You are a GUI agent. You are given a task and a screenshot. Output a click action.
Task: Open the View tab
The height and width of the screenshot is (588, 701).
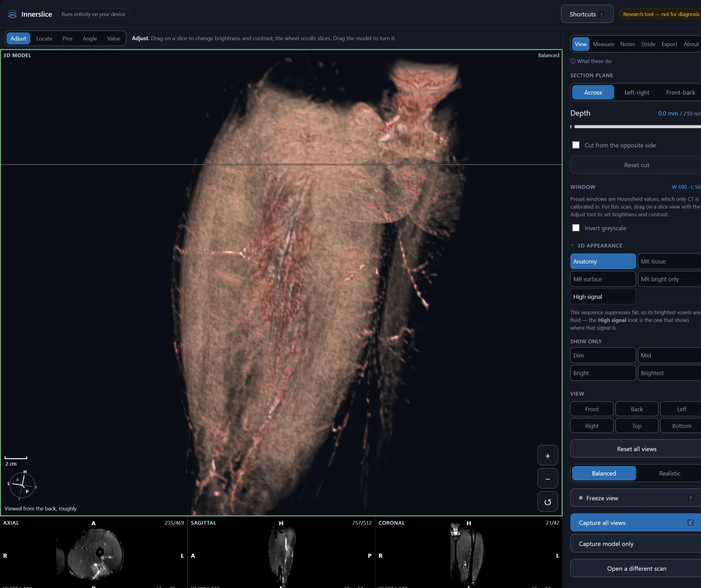581,44
